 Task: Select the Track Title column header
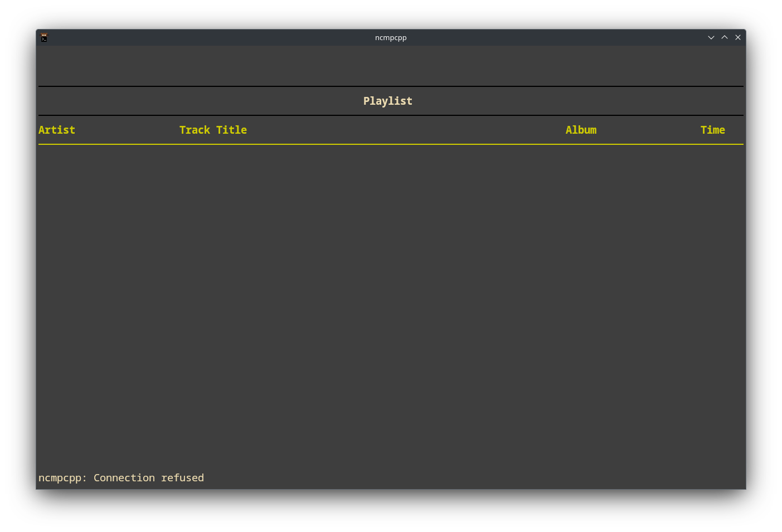[213, 130]
